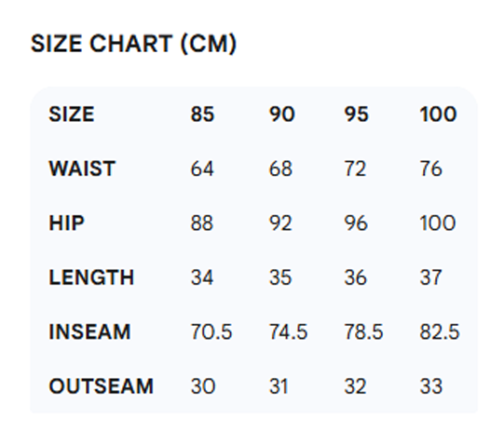Screen dimensions: 504x444
Task: Click waist value 76
Action: [x=431, y=168]
